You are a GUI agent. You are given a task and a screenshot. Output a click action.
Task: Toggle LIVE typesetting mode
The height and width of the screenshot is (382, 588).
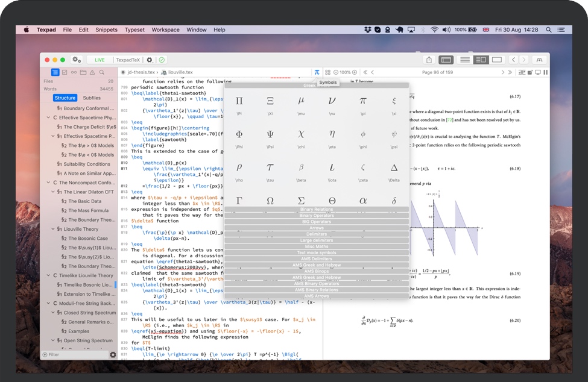[100, 60]
